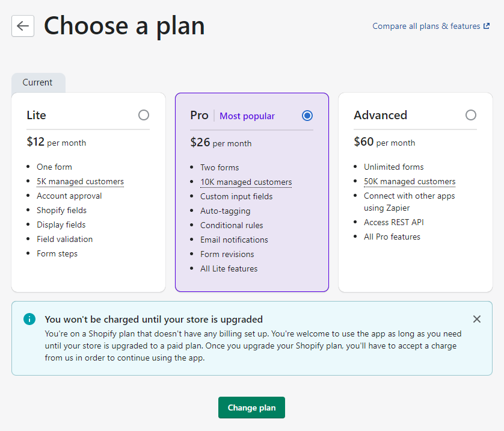Click the Choose a plan heading
This screenshot has width=504, height=431.
tap(124, 26)
